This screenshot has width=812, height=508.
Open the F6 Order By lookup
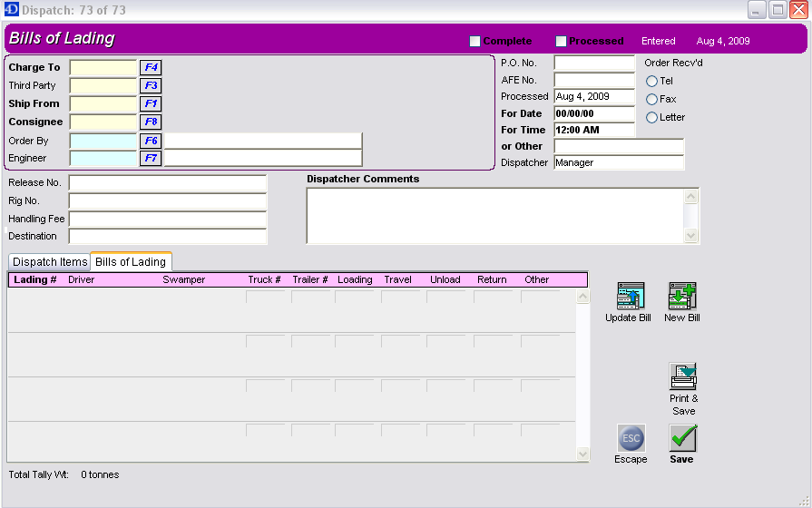tap(151, 141)
